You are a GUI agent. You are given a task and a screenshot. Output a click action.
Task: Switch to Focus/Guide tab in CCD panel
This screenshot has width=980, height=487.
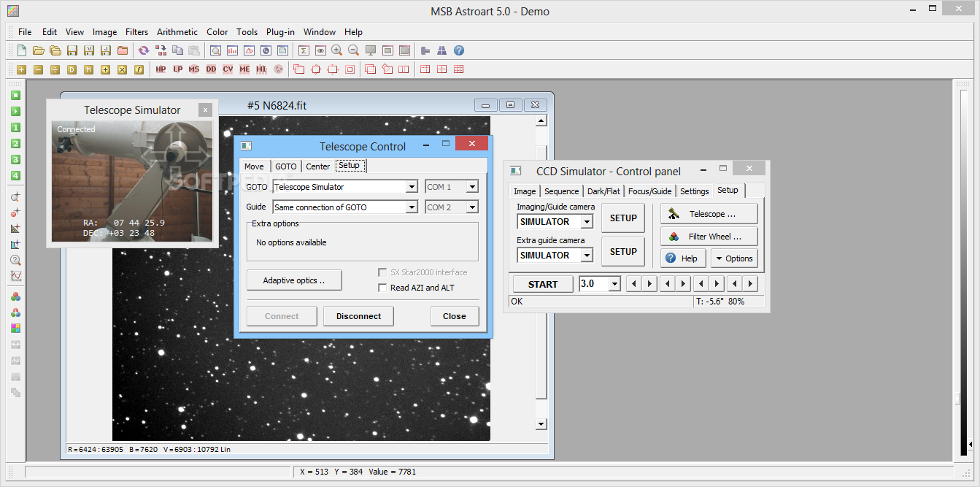(x=649, y=191)
